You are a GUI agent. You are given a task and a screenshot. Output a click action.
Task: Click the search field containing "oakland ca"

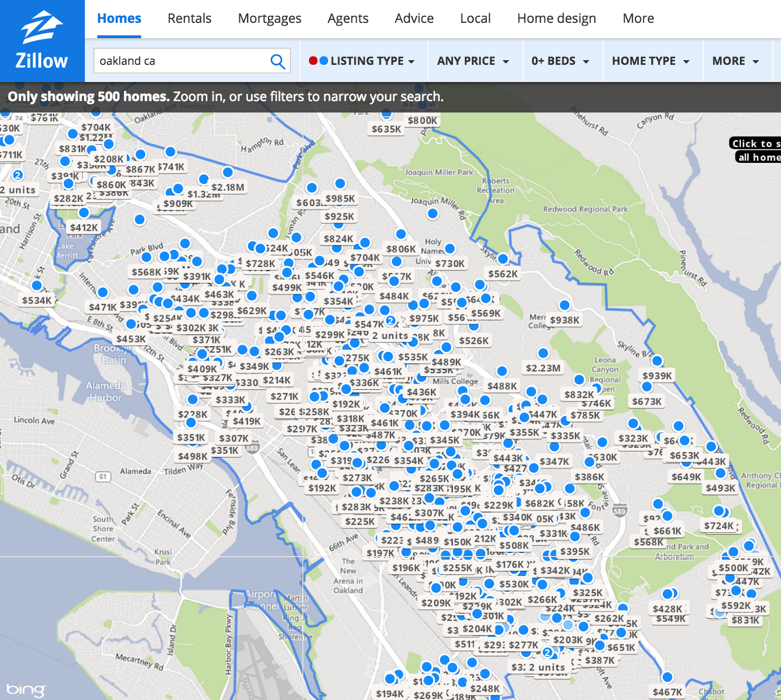point(192,61)
